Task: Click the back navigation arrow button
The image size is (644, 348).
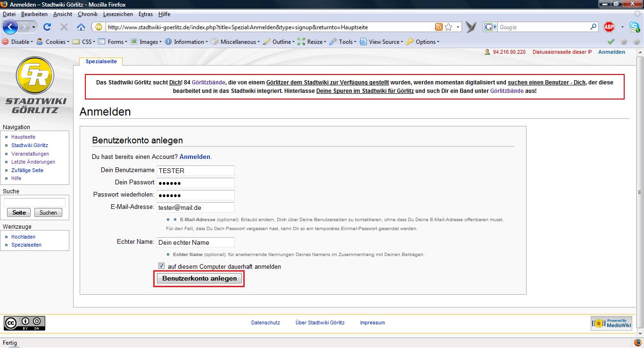Action: click(10, 27)
